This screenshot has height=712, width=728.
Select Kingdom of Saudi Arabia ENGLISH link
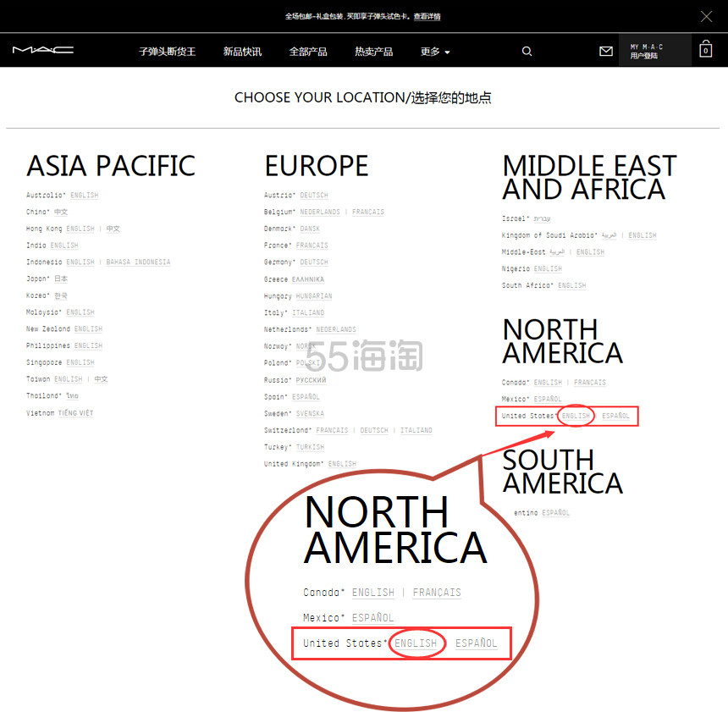point(643,235)
